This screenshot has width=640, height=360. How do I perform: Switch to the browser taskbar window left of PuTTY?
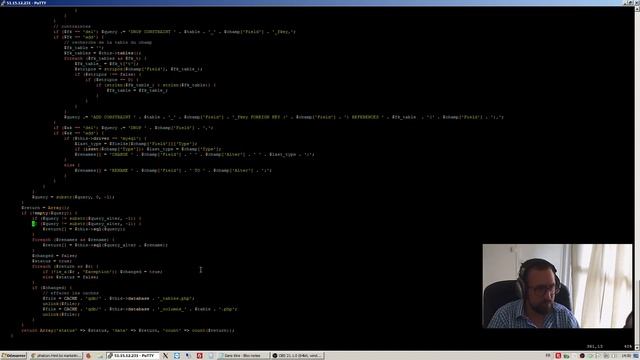click(56, 356)
